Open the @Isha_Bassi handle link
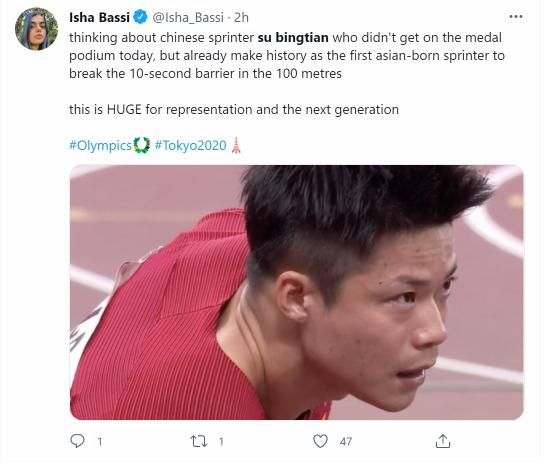Viewport: 549px width, 464px height. point(188,18)
